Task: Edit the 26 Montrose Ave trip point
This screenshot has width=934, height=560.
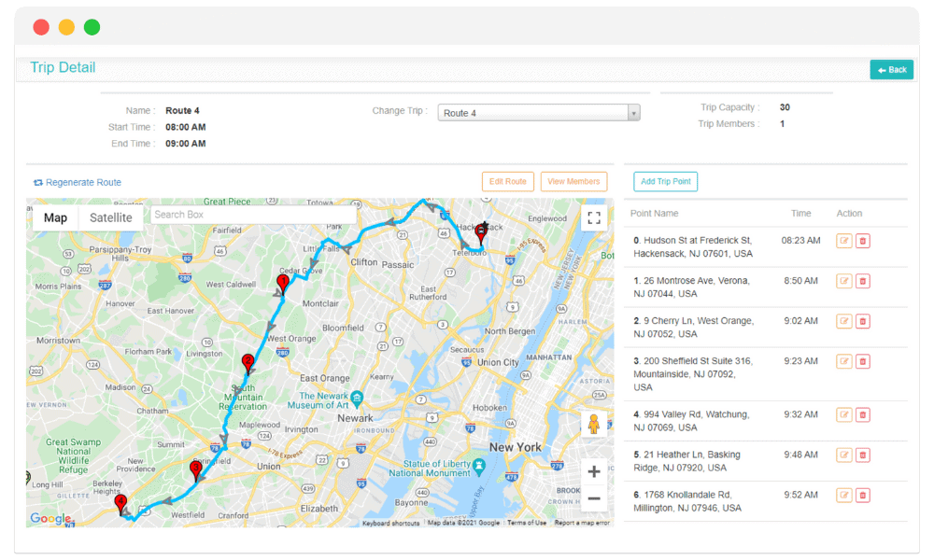Action: click(844, 281)
